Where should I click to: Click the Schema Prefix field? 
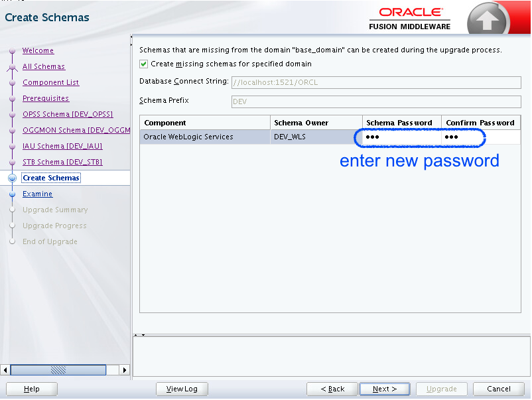376,101
